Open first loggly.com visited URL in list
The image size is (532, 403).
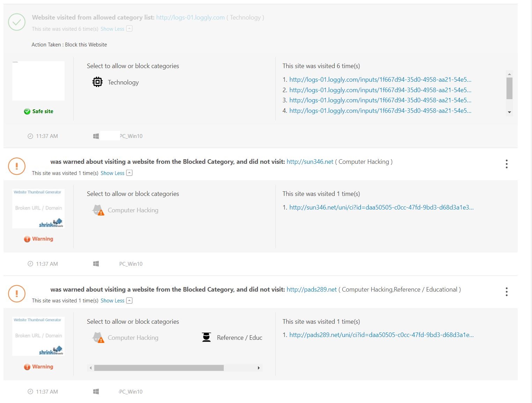380,80
